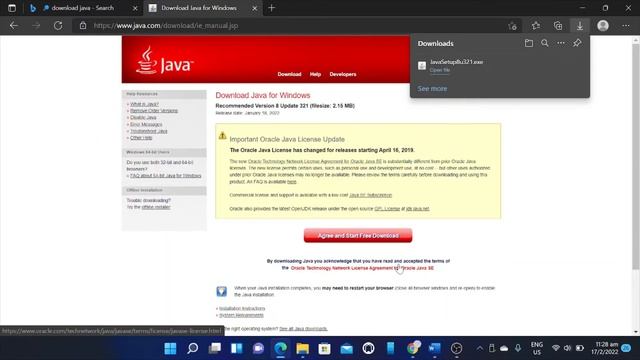Open the jdk.java.net link
The height and width of the screenshot is (360, 640).
[418, 209]
